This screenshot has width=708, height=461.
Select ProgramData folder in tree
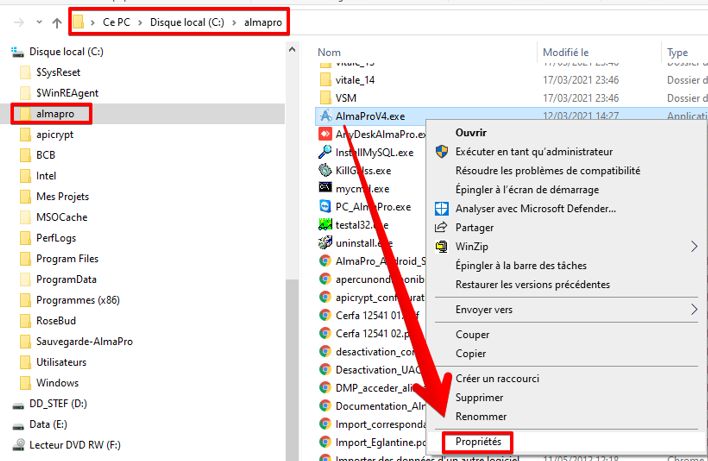(66, 279)
